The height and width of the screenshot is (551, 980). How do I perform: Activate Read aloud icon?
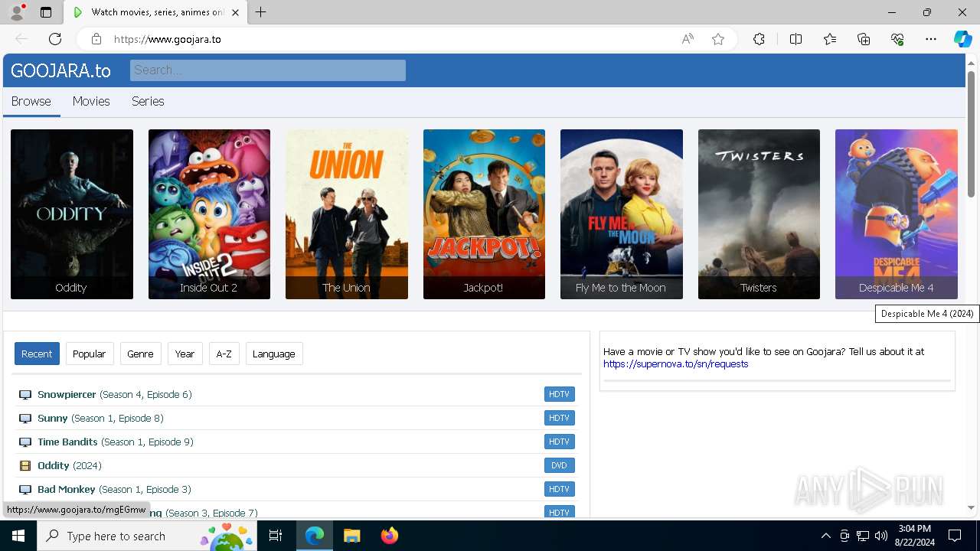click(x=688, y=39)
